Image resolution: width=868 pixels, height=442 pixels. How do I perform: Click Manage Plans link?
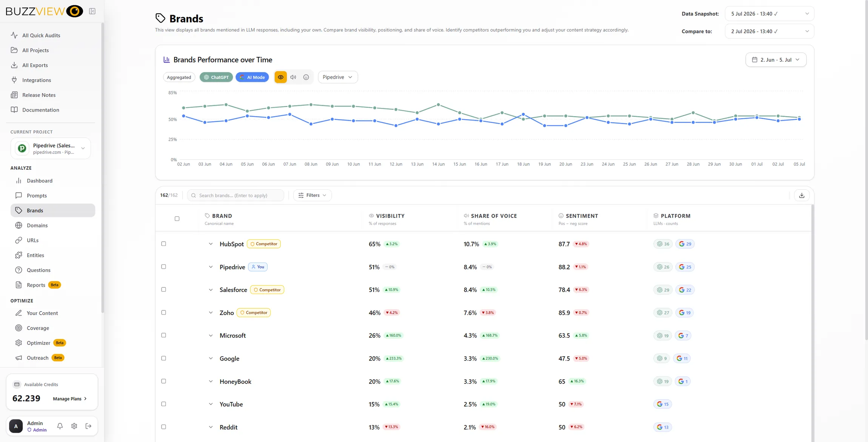pyautogui.click(x=70, y=399)
